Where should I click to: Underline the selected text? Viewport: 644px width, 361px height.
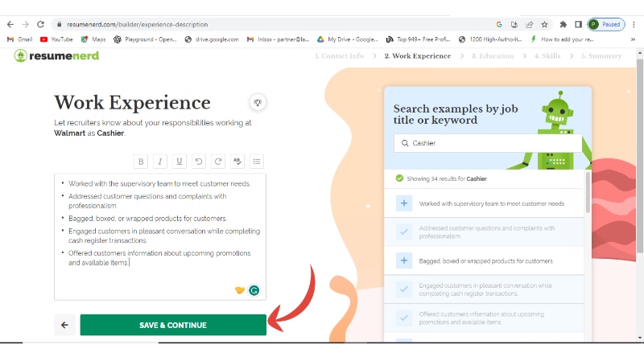click(x=180, y=162)
